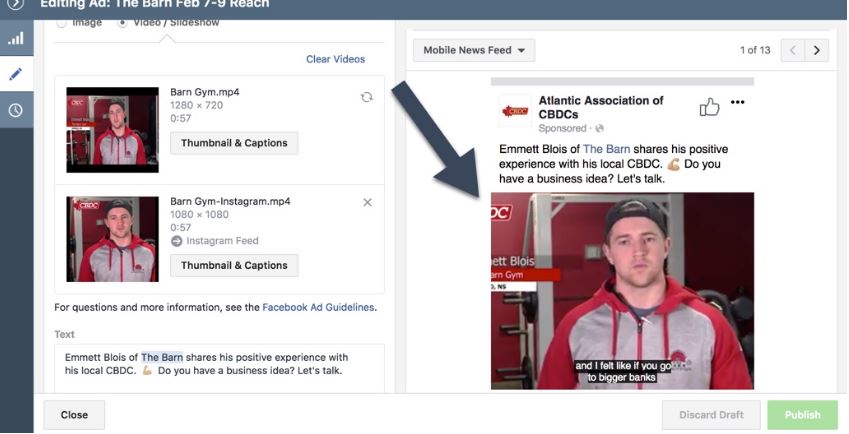This screenshot has width=849, height=434.
Task: Open the three-dot menu in ad preview
Action: 737,102
